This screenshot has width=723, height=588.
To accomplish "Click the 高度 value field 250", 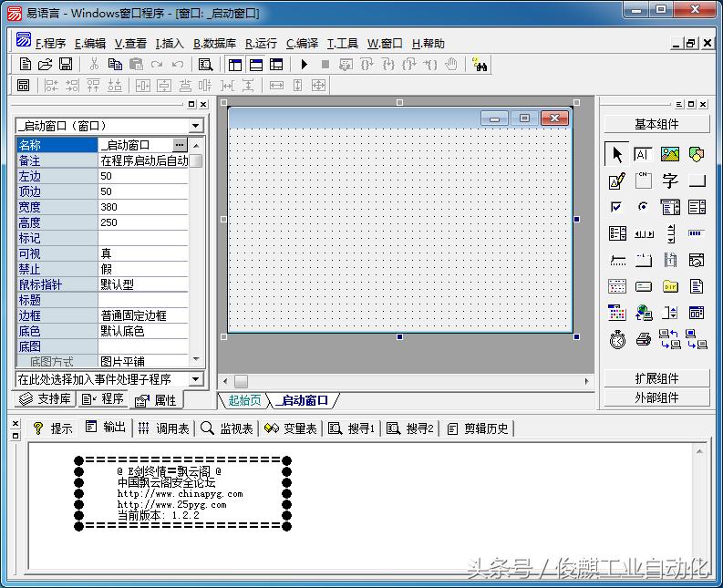I will click(143, 222).
